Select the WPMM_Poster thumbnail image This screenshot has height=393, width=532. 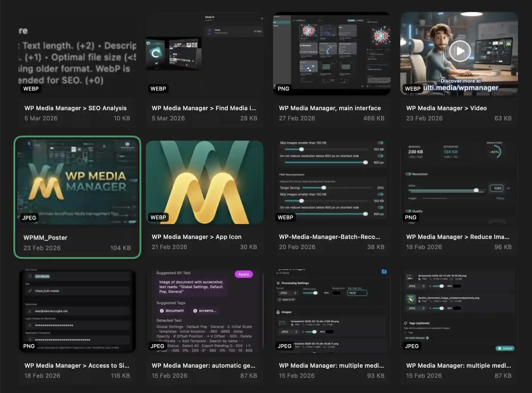click(x=77, y=182)
